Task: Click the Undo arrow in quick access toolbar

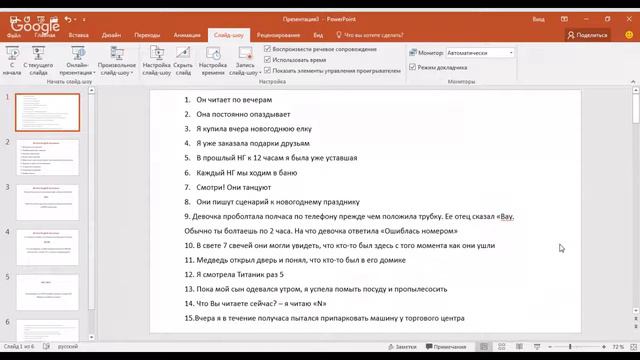Action: [68, 19]
